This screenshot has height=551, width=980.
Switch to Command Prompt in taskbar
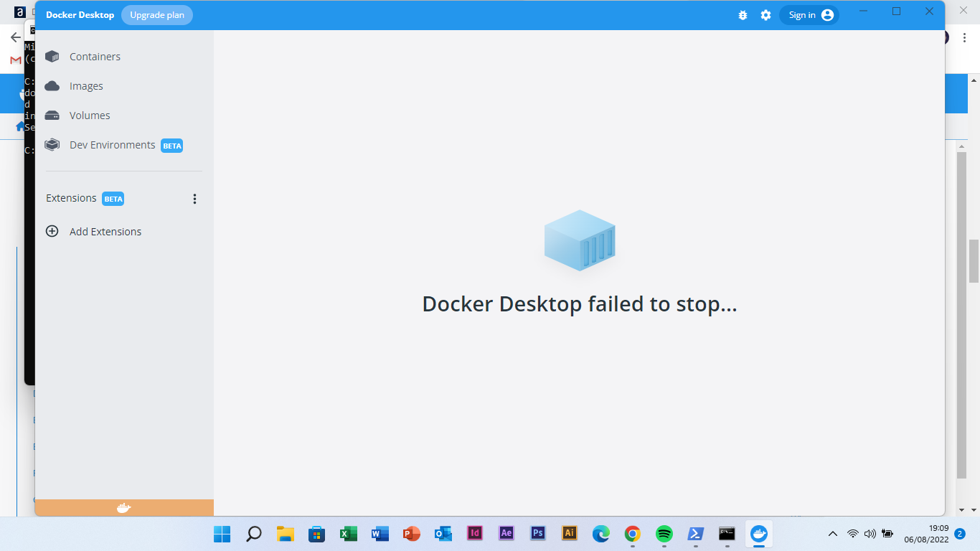727,534
